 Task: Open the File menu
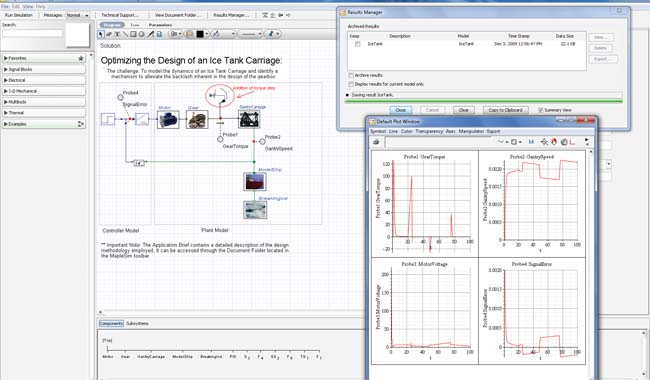click(x=5, y=7)
